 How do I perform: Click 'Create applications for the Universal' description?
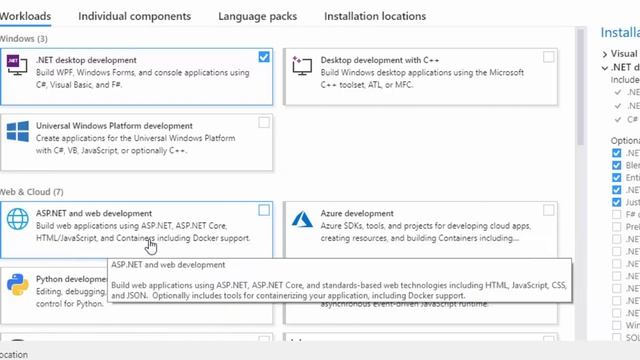(x=136, y=144)
